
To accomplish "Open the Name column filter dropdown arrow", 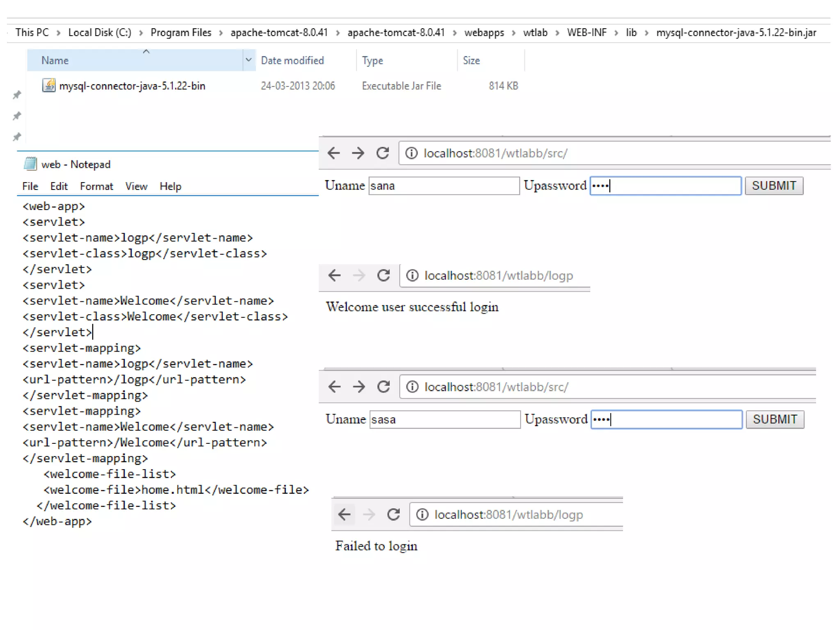I will (249, 60).
